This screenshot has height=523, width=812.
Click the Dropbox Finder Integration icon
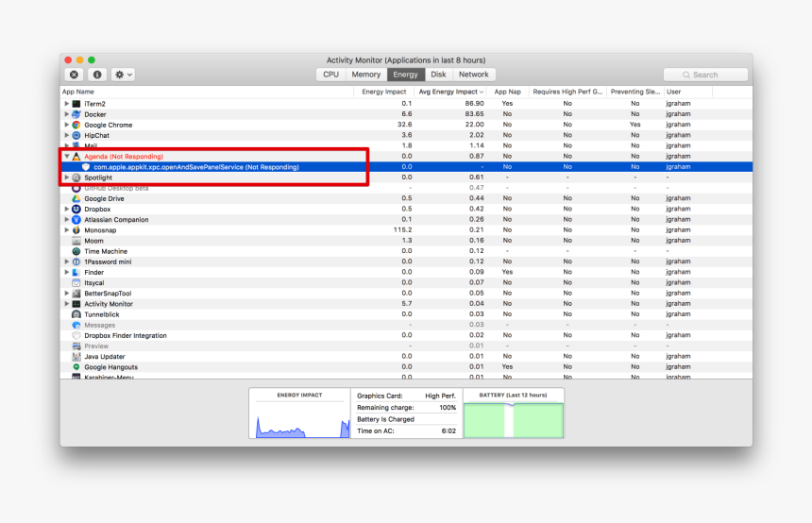click(76, 335)
